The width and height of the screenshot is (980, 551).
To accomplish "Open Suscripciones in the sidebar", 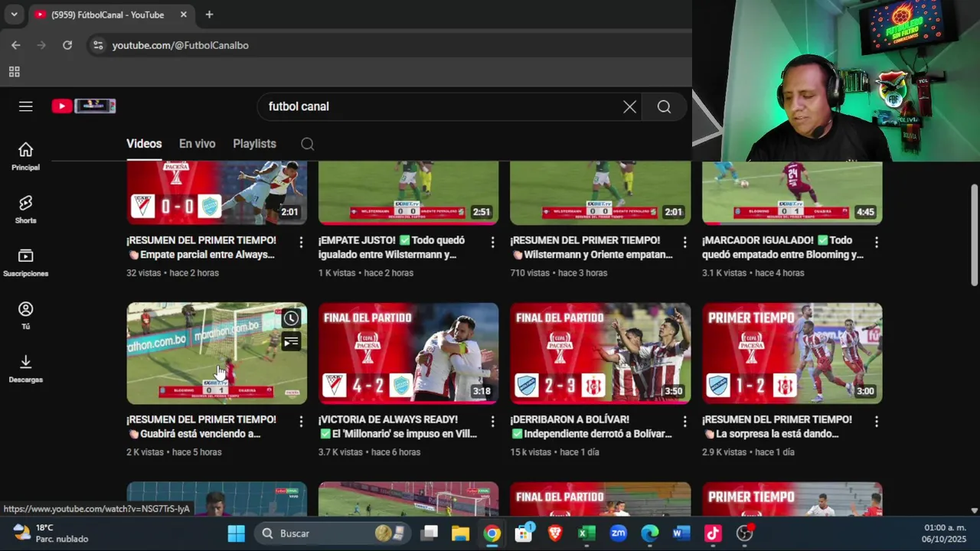I will (x=26, y=262).
